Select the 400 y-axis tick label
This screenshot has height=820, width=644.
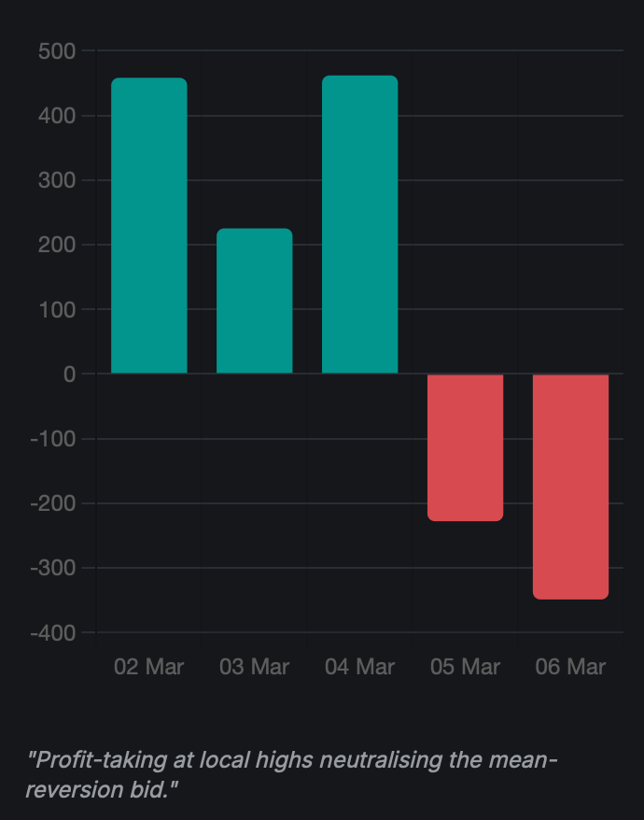(57, 116)
